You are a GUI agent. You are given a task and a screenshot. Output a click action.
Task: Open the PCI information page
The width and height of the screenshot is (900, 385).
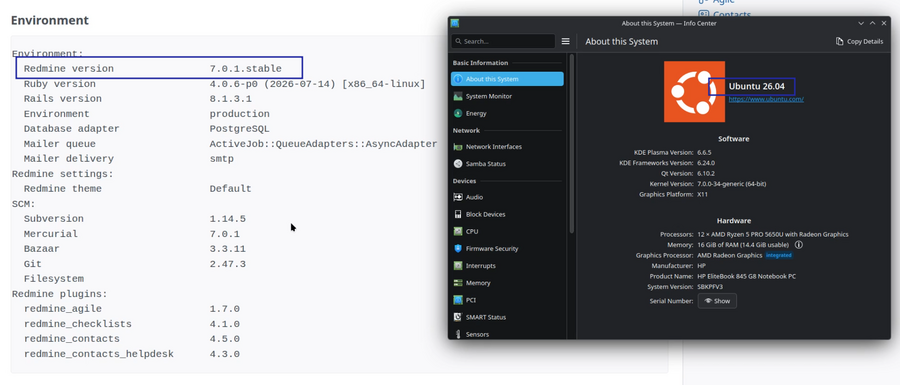click(x=507, y=300)
